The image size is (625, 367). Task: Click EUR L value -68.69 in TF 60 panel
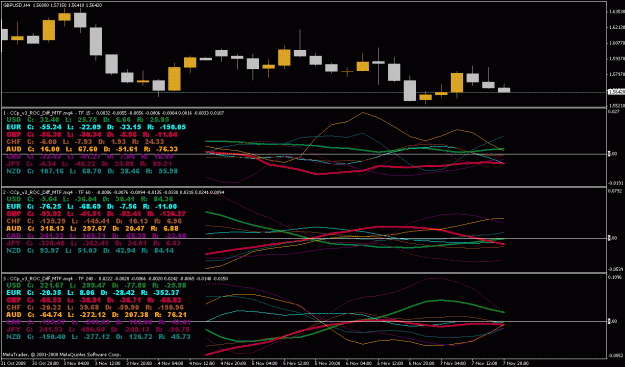(90, 206)
